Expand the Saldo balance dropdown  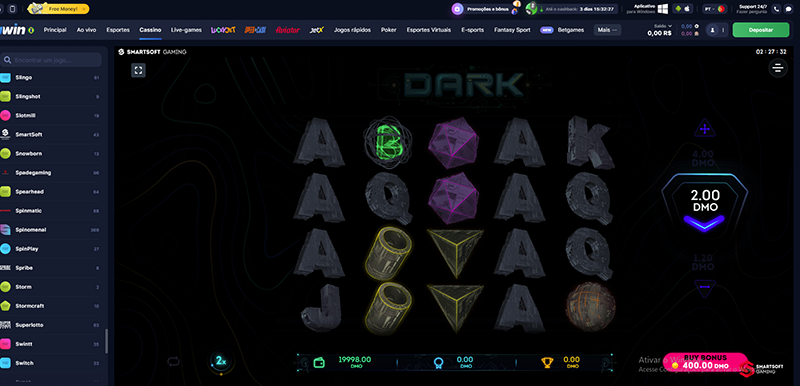[x=662, y=27]
